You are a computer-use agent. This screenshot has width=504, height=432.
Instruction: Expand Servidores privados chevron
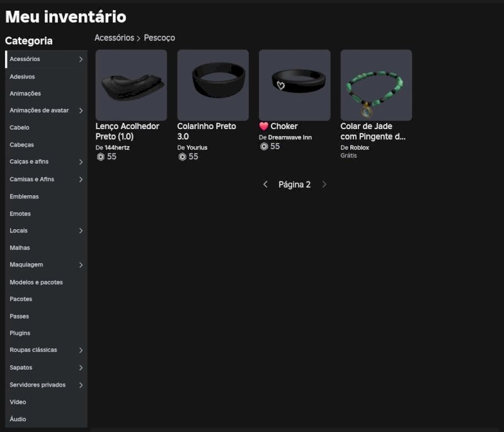coord(81,385)
